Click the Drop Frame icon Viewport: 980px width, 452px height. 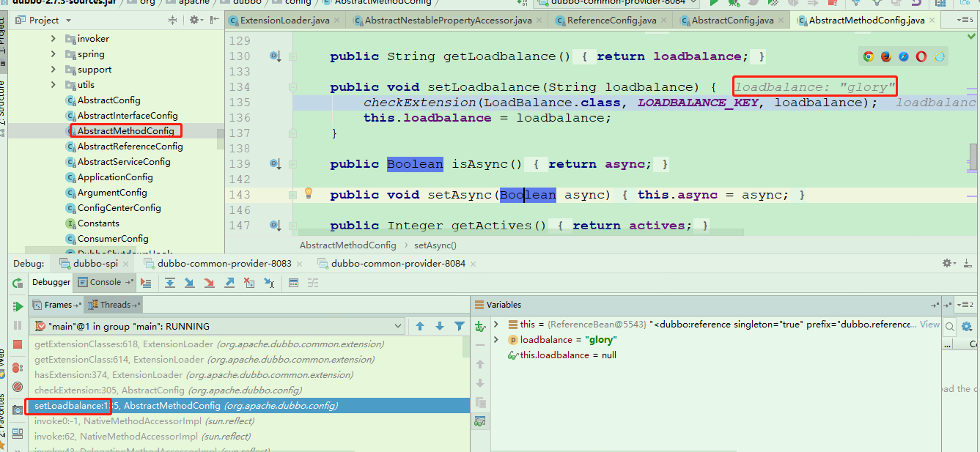[x=248, y=283]
